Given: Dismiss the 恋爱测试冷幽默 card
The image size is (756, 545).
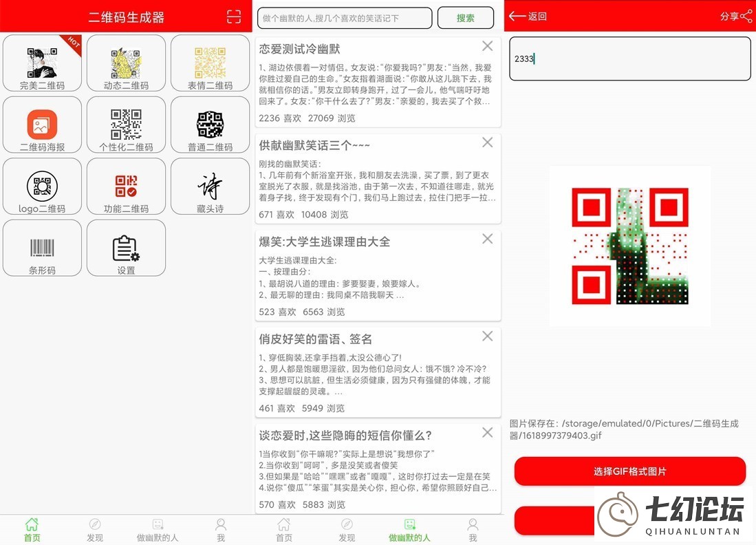Looking at the screenshot, I should (488, 46).
